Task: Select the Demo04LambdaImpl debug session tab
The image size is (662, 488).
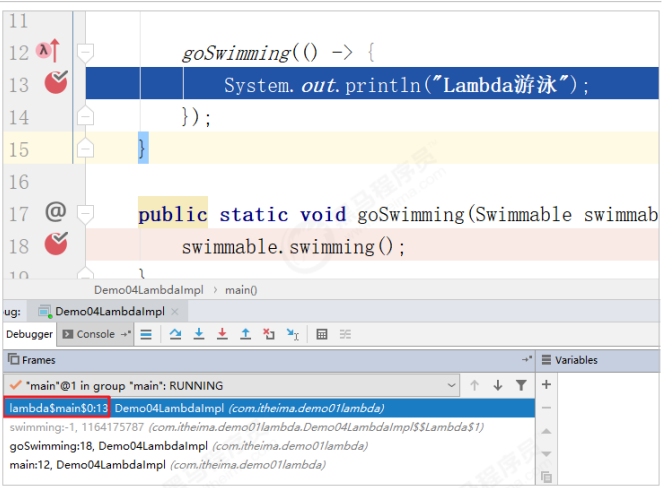Action: (x=110, y=312)
